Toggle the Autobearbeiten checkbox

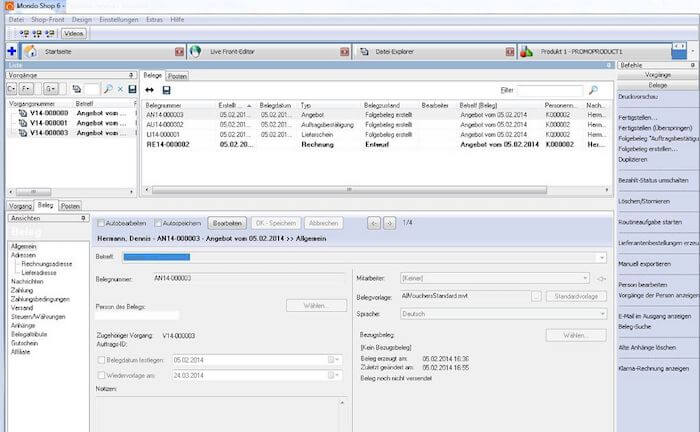coord(101,223)
